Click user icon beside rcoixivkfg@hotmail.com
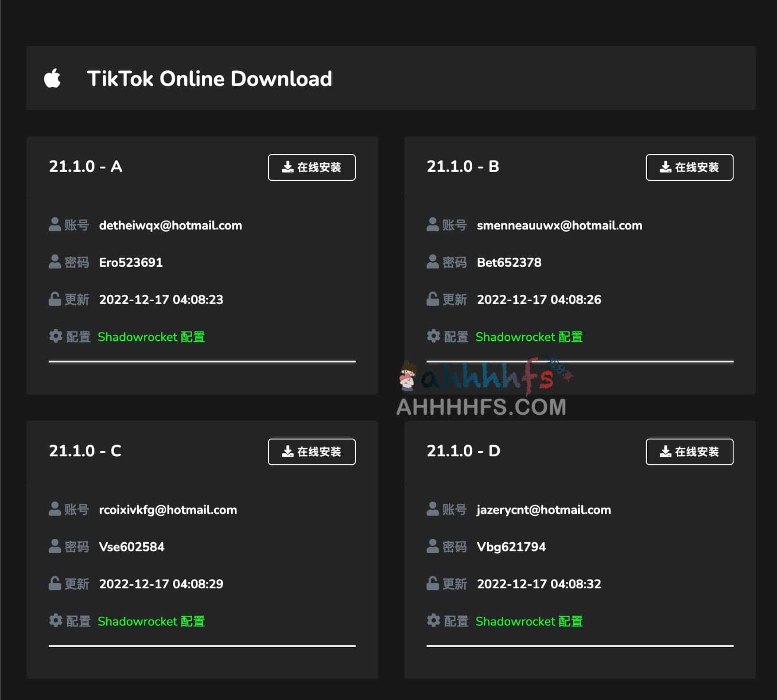The height and width of the screenshot is (700, 777). click(54, 509)
